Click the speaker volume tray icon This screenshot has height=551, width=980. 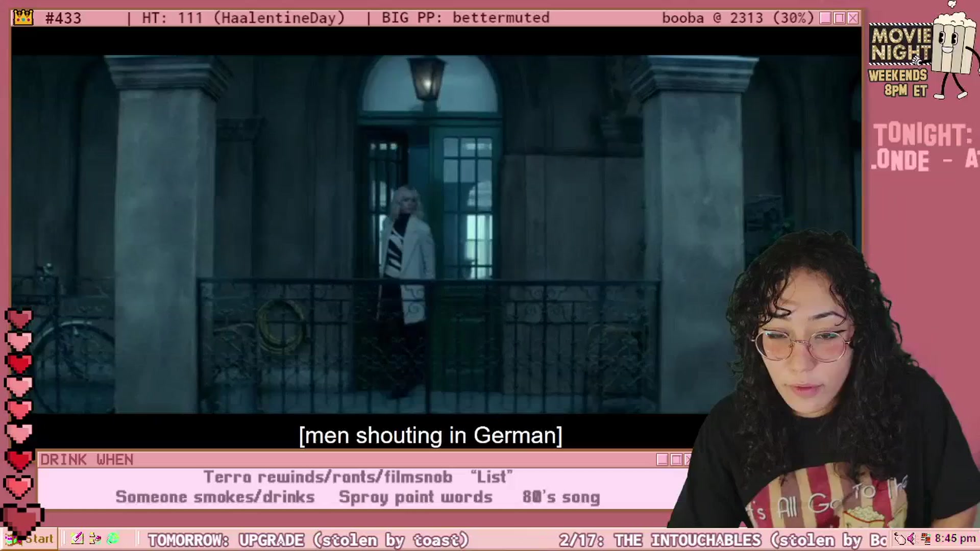(x=911, y=539)
